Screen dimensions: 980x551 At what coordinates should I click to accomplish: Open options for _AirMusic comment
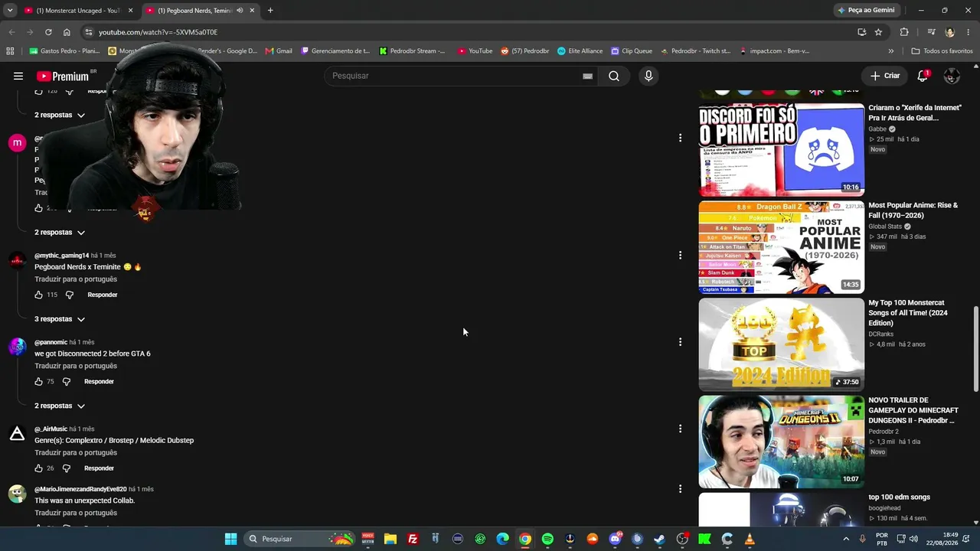pos(680,429)
